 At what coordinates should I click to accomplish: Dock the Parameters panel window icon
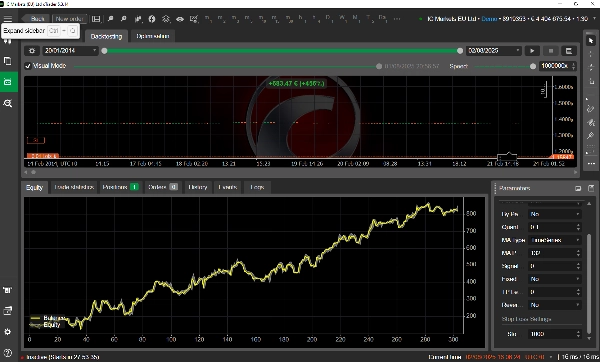tap(578, 188)
